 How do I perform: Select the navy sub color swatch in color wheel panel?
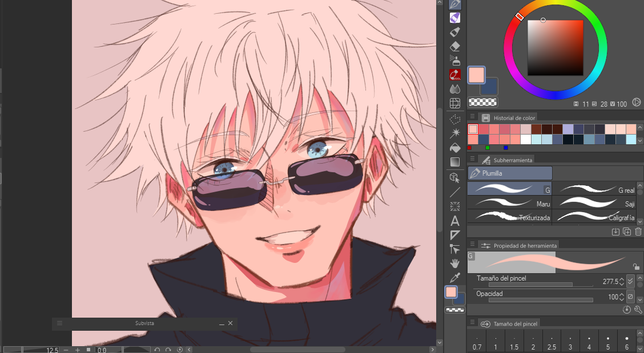point(490,87)
